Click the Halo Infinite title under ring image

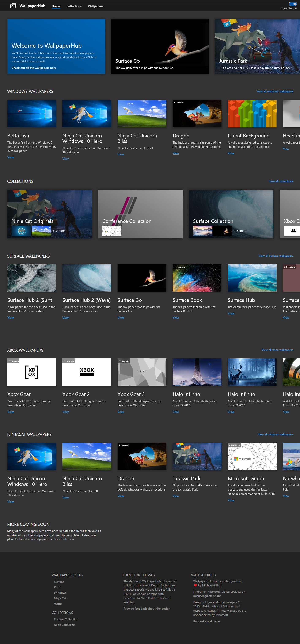click(x=186, y=394)
